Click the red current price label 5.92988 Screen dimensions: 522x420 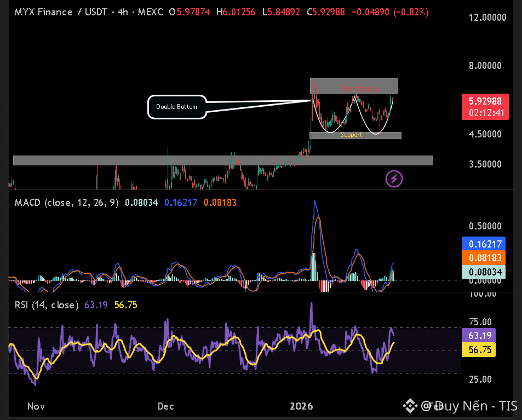[485, 101]
